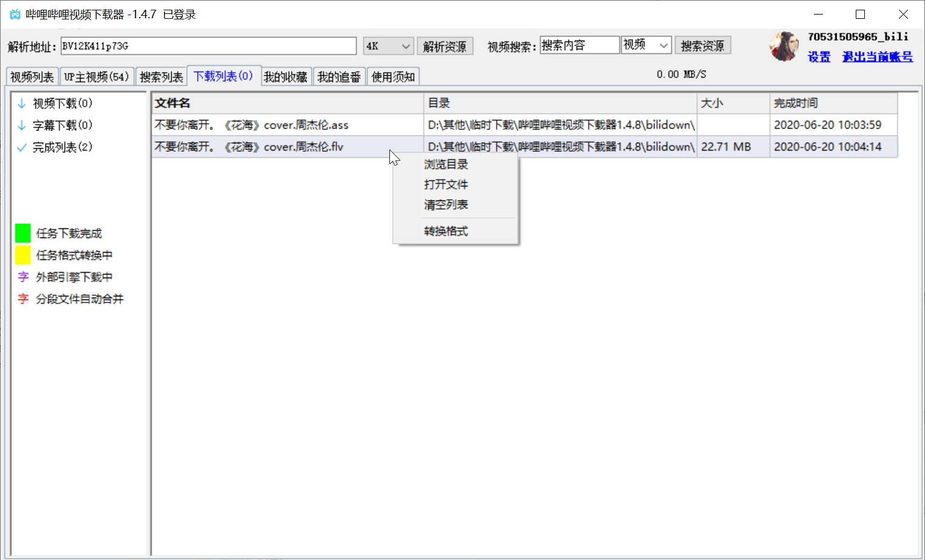Select the 下载列表(0) tab
The width and height of the screenshot is (925, 560).
coord(224,76)
